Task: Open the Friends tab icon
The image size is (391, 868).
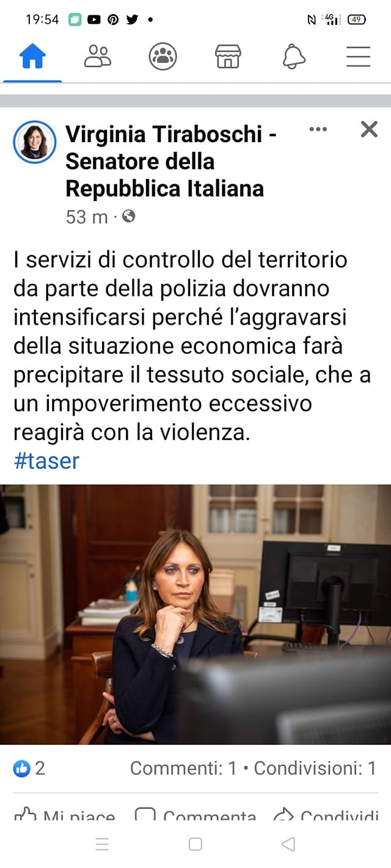Action: pos(98,56)
